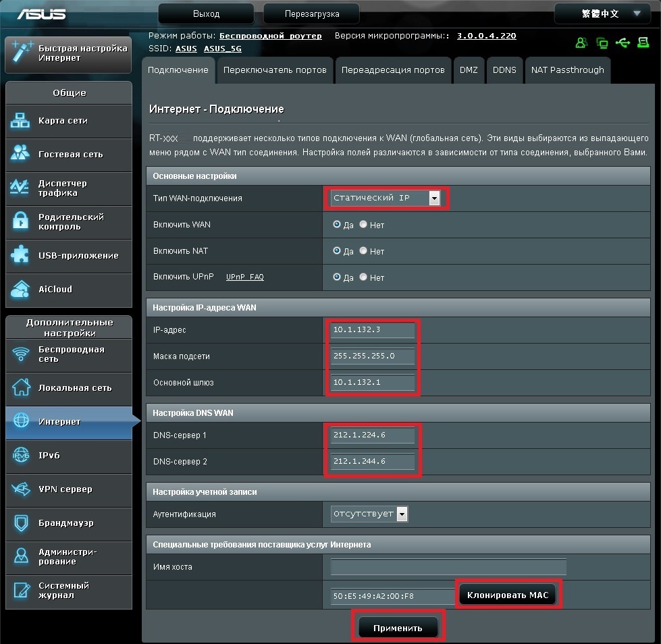Open Parental Control padlock icon
Viewport: 661px width, 644px height.
click(x=21, y=221)
